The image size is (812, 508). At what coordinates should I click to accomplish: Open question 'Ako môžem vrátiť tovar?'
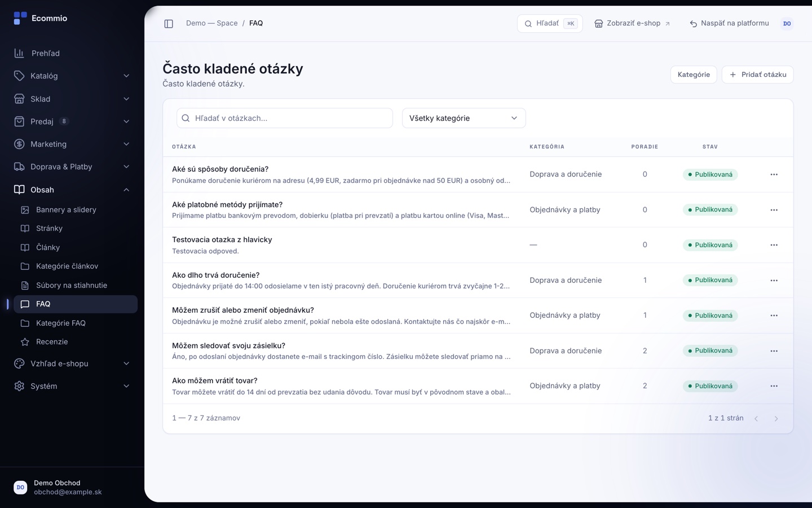pos(215,381)
